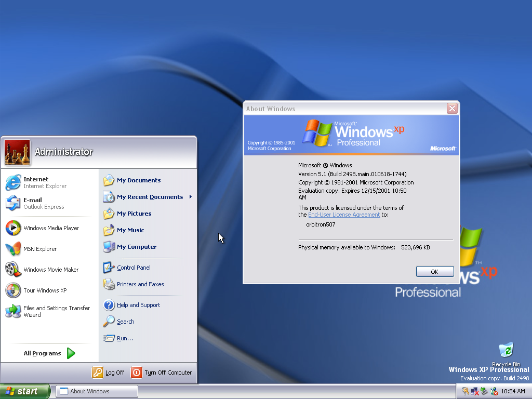Click the Administrator chess user picture
The image size is (532, 399).
coord(17,152)
